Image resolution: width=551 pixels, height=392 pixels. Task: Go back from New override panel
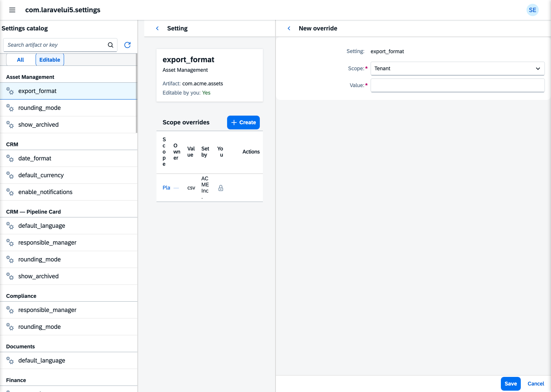pyautogui.click(x=289, y=28)
